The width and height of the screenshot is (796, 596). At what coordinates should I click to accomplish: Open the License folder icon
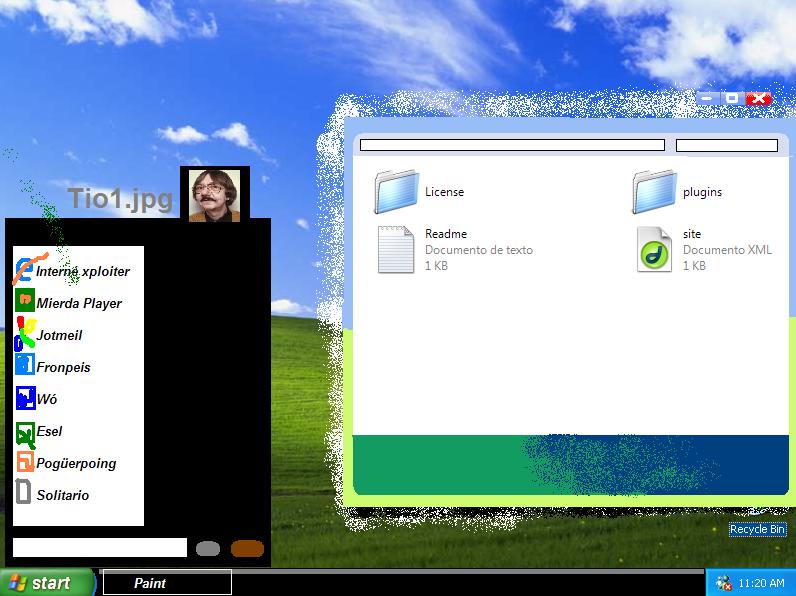coord(396,191)
